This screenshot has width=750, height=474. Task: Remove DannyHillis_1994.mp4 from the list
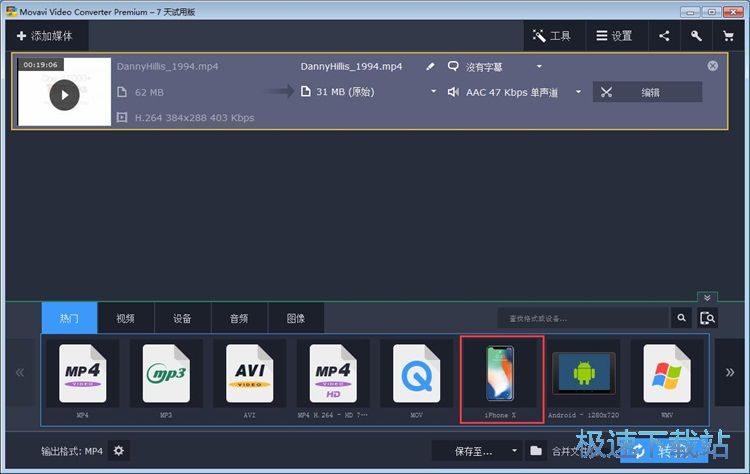point(712,66)
